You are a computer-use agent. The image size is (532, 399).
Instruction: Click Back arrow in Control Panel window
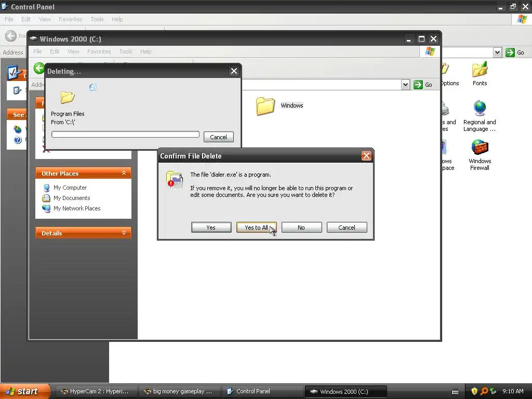[11, 36]
